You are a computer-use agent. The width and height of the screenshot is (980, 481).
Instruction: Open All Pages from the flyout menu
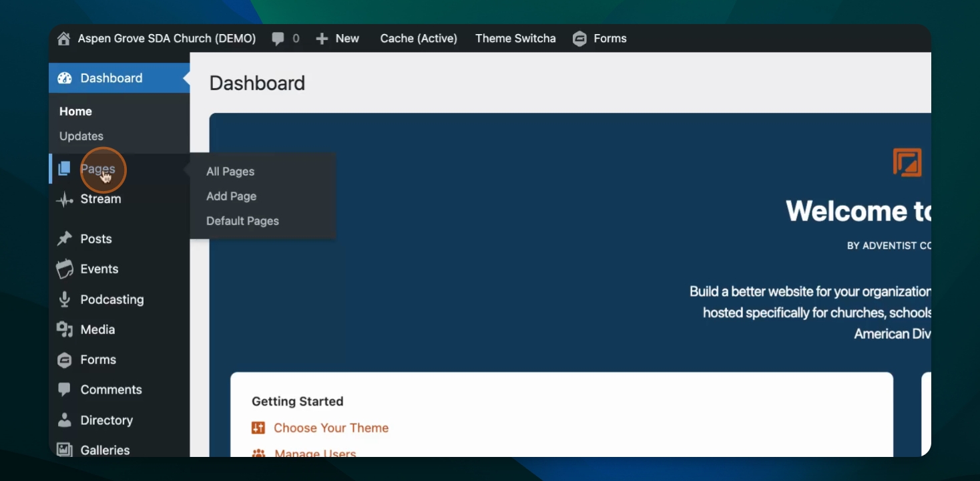[x=230, y=172]
